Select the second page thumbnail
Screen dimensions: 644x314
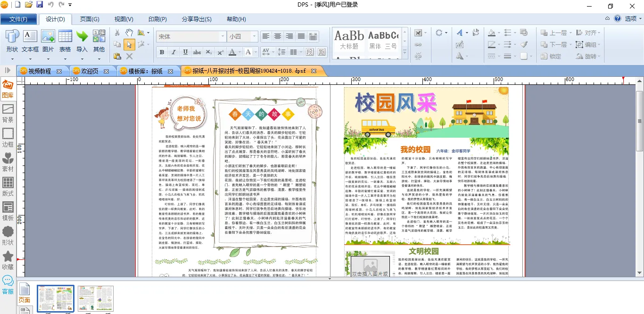(96, 298)
